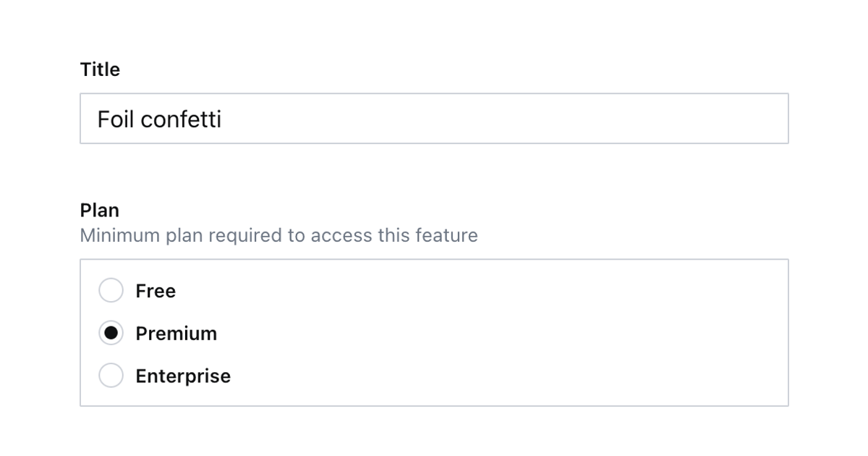The image size is (868, 456).
Task: Click the unselected Free radio circle
Action: click(111, 290)
